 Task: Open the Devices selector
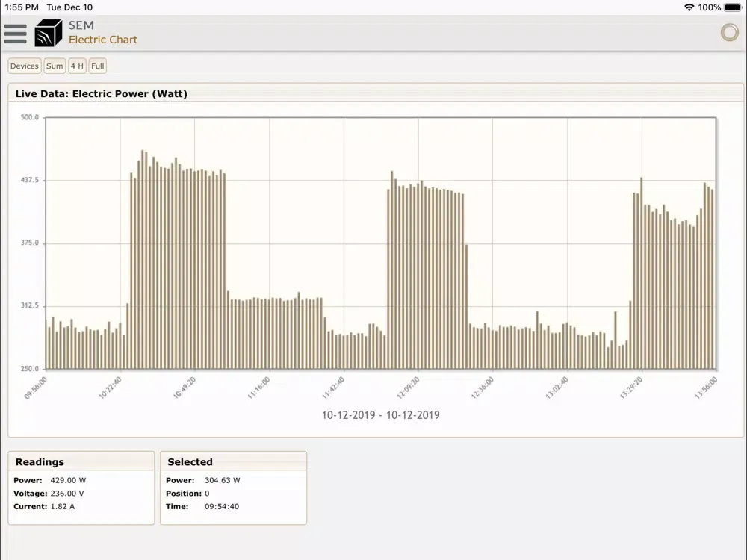click(x=25, y=66)
